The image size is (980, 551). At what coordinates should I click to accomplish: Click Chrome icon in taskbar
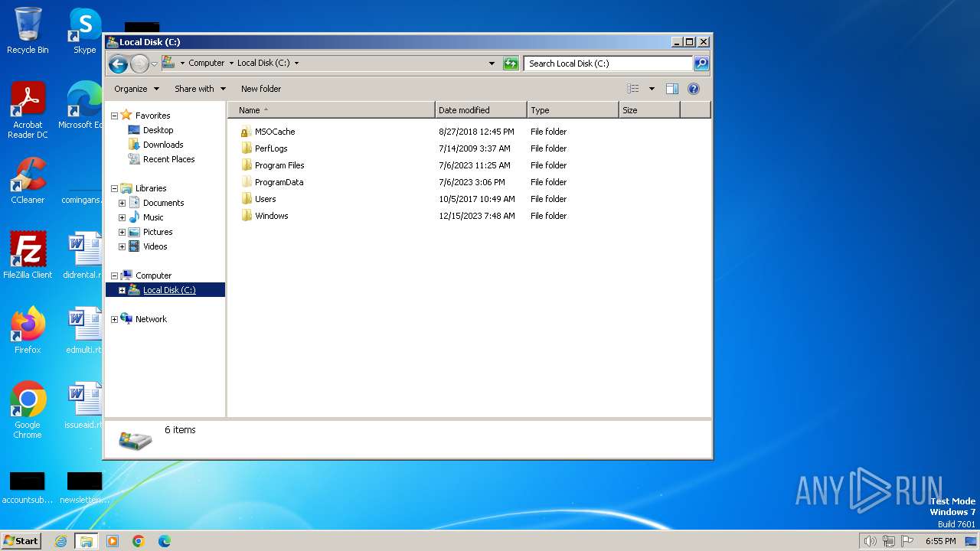coord(139,541)
